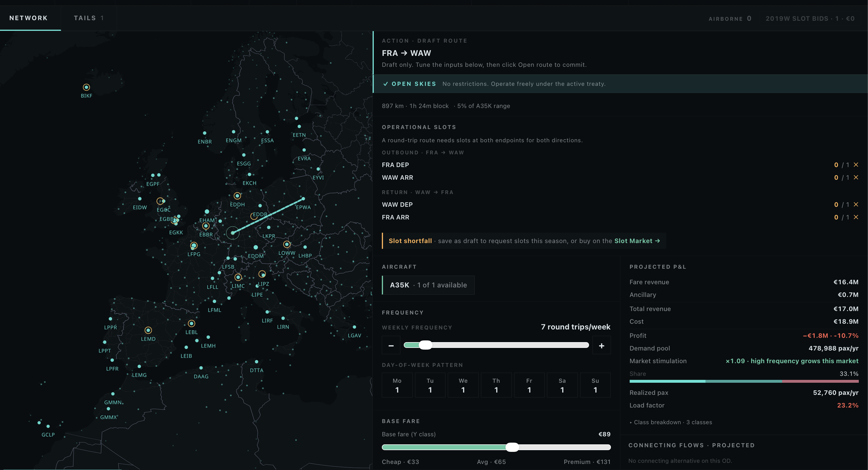
Task: Expand the Class breakdown 3 classes
Action: [x=671, y=422]
